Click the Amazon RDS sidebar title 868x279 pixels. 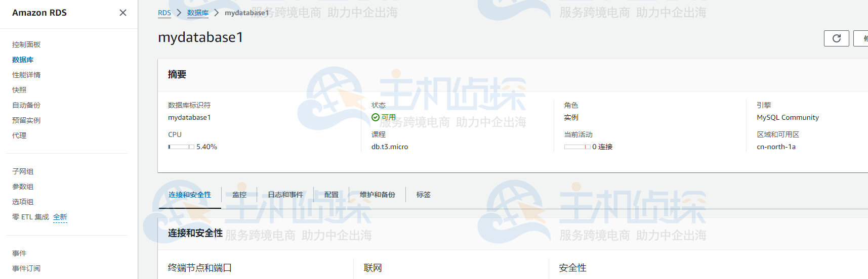pos(39,13)
